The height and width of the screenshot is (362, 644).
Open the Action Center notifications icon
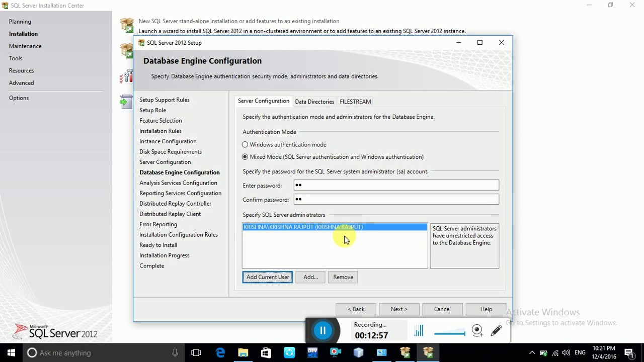pos(629,352)
